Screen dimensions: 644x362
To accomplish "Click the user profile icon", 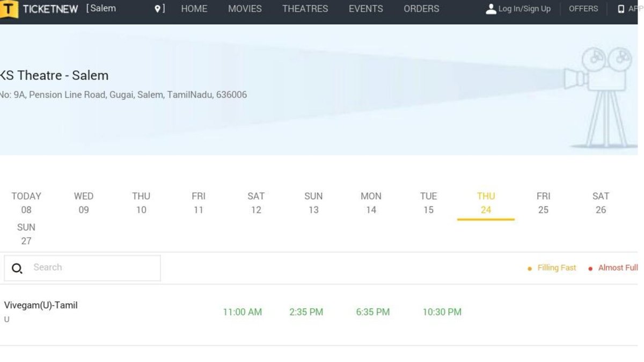I will (491, 9).
